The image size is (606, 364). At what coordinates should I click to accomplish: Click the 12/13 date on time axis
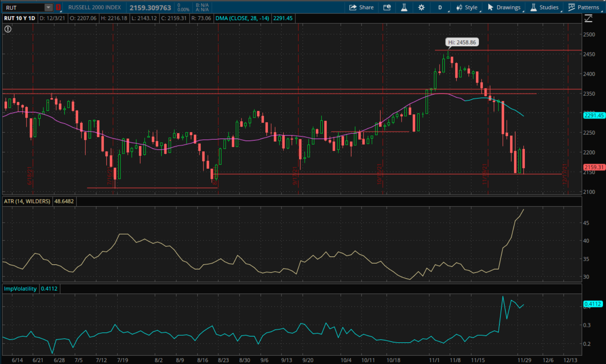[x=570, y=360]
